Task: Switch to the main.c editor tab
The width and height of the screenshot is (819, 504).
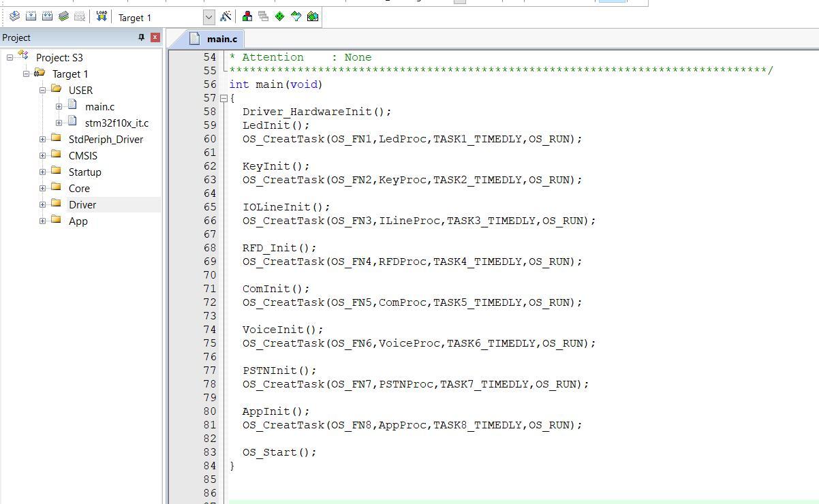Action: click(213, 39)
